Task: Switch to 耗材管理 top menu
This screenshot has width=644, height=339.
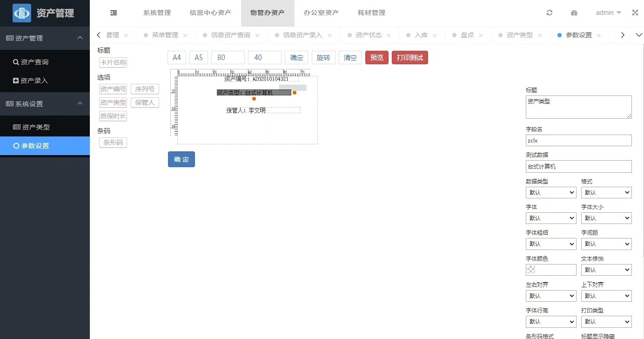Action: pos(371,13)
